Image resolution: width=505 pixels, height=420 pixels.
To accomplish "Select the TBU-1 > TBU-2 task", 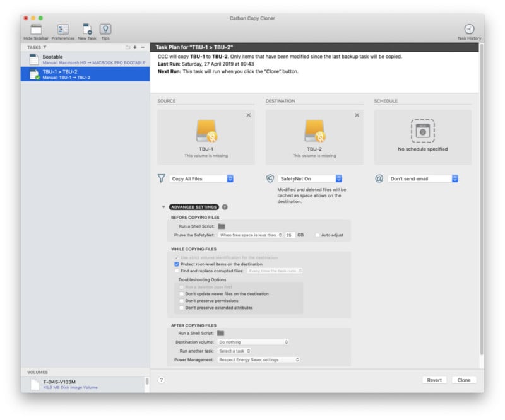I will 85,74.
